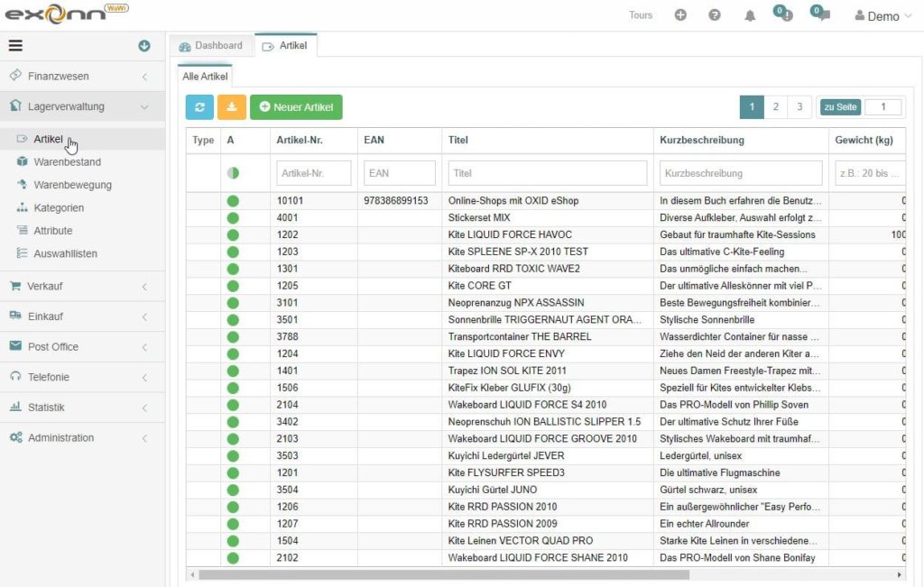This screenshot has height=587, width=924.
Task: Select the Alle Artikel tab
Action: pyautogui.click(x=205, y=76)
